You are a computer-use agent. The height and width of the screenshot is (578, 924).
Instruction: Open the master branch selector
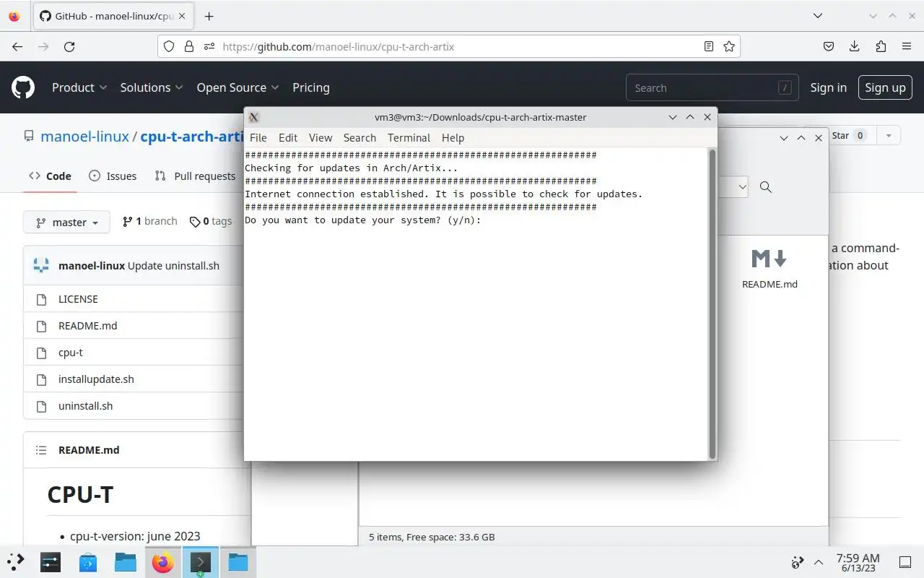(x=66, y=223)
